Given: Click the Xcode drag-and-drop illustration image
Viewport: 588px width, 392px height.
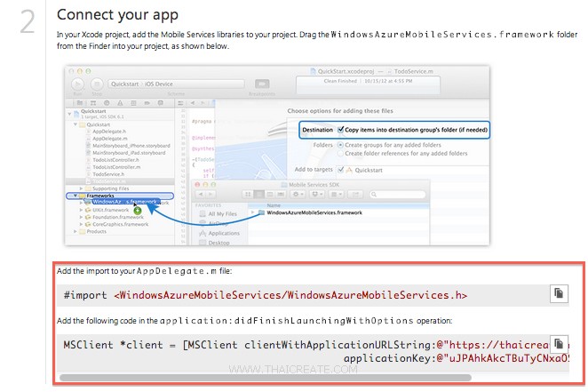Looking at the screenshot, I should pos(277,156).
